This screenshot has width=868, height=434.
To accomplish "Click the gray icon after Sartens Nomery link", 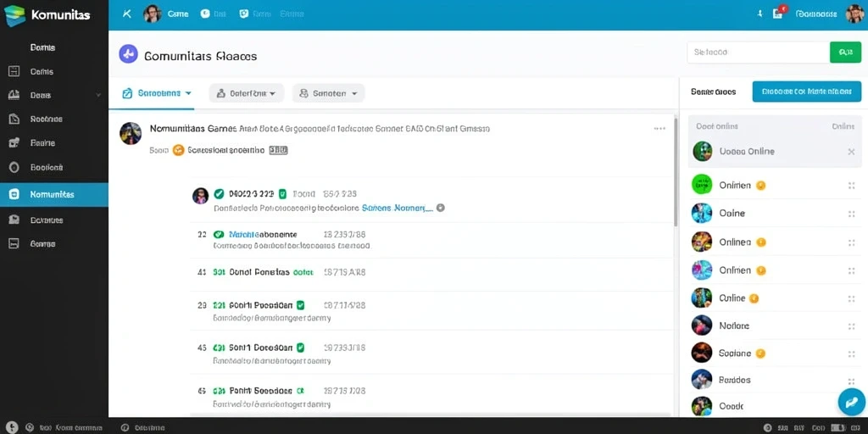I will click(441, 209).
